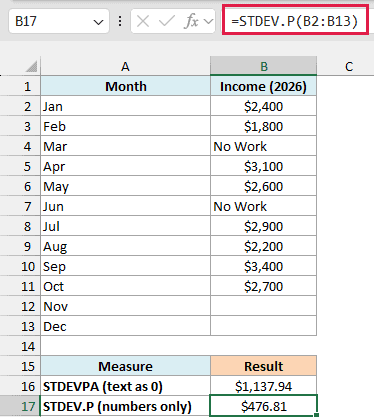Select column A header
This screenshot has width=374, height=417.
125,67
